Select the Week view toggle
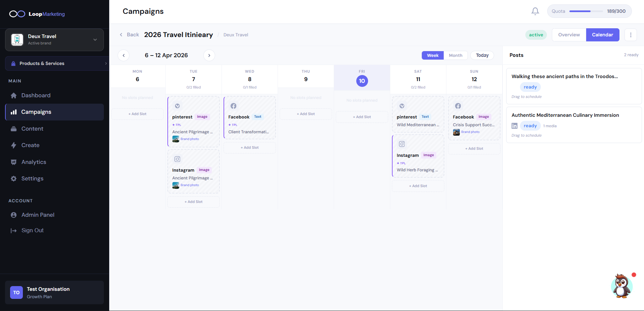 pos(432,55)
